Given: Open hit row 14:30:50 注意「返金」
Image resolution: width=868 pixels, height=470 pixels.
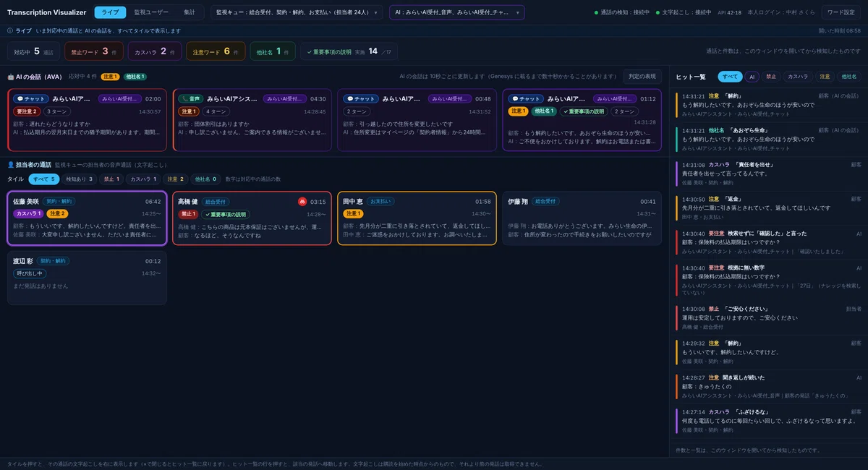Looking at the screenshot, I should [768, 208].
